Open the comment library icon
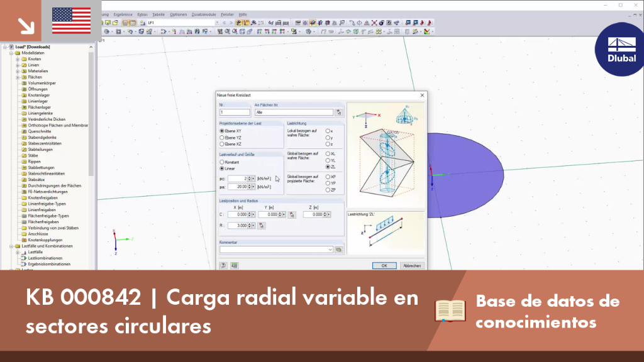 [339, 250]
